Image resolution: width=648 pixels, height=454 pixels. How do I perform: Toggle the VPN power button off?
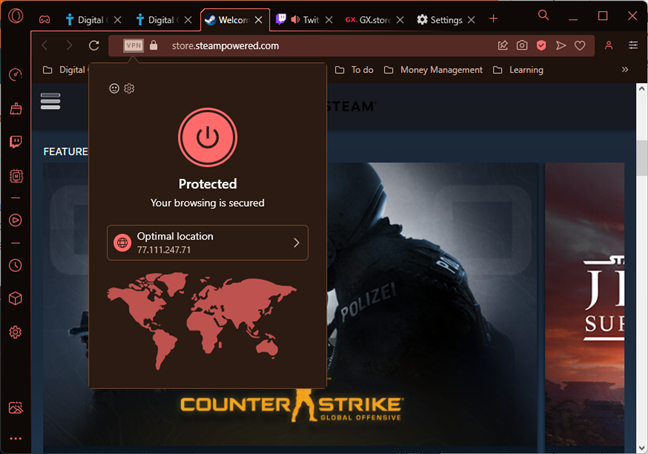pyautogui.click(x=207, y=137)
